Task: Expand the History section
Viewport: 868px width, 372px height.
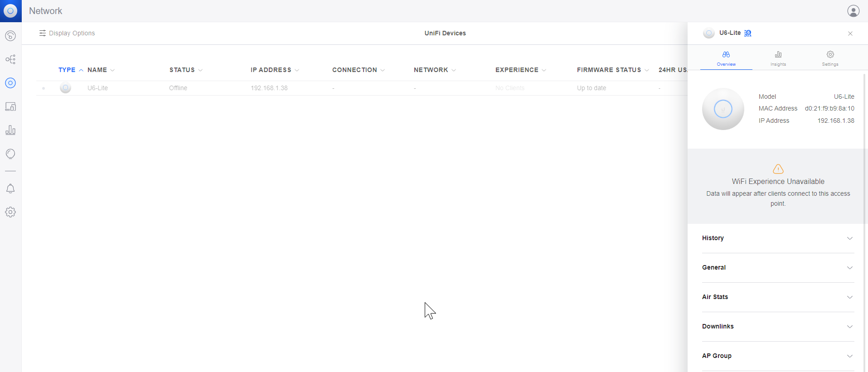Action: click(778, 238)
